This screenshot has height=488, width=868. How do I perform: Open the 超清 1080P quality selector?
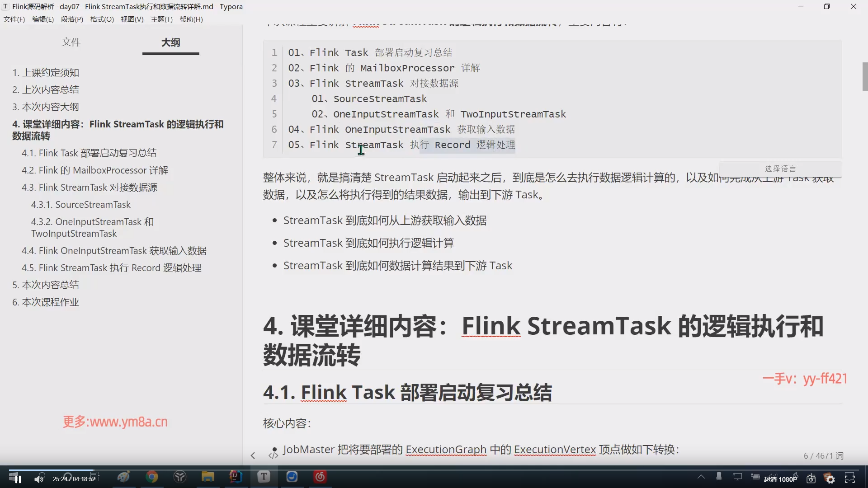click(780, 479)
